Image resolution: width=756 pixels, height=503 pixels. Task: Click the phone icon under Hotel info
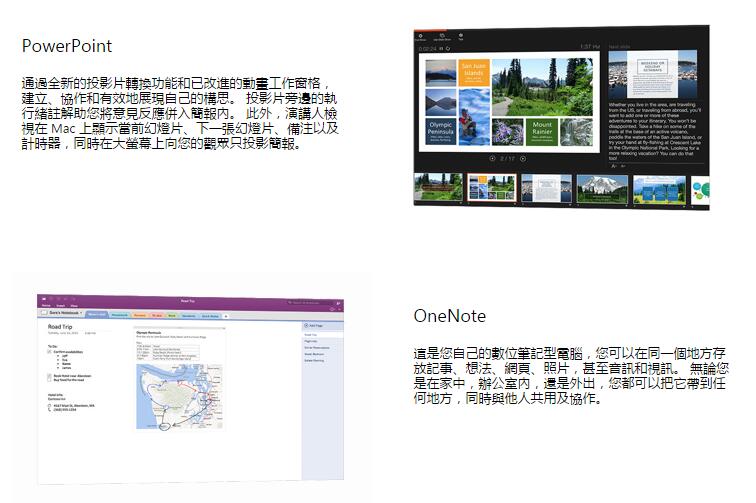click(49, 410)
